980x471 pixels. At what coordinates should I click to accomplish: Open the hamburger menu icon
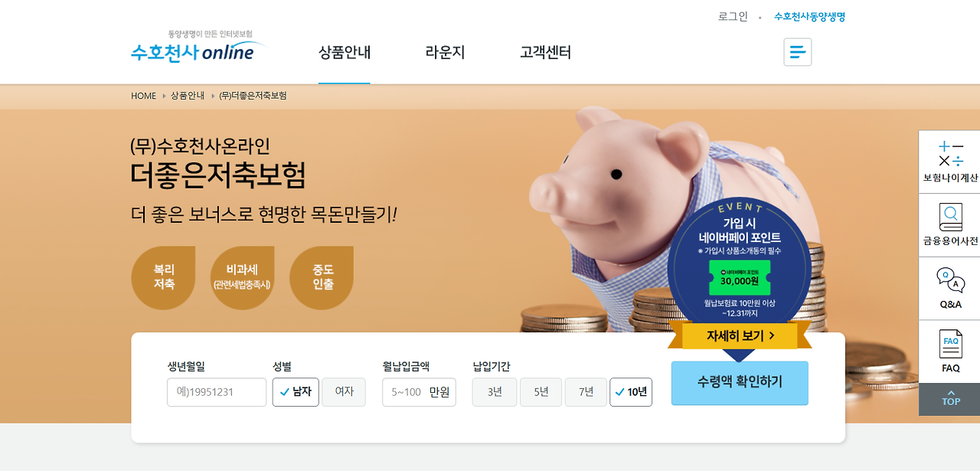coord(797,52)
